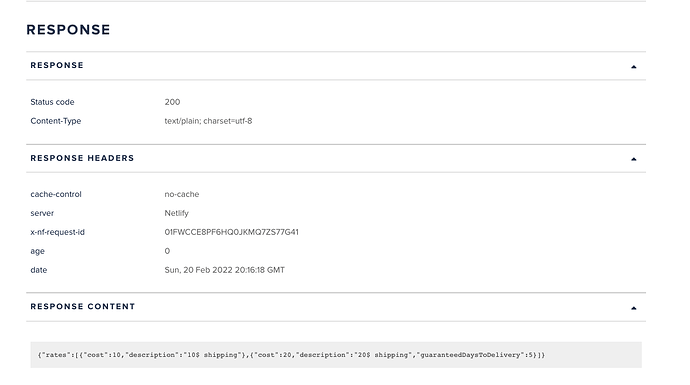Screen dimensions: 690x385
Task: Click the Netlify server value
Action: click(176, 213)
